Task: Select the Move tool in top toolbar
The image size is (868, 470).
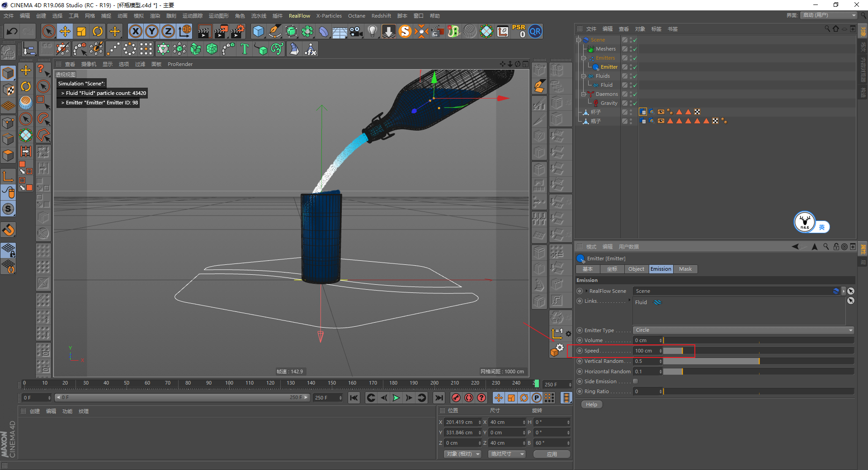Action: click(65, 31)
